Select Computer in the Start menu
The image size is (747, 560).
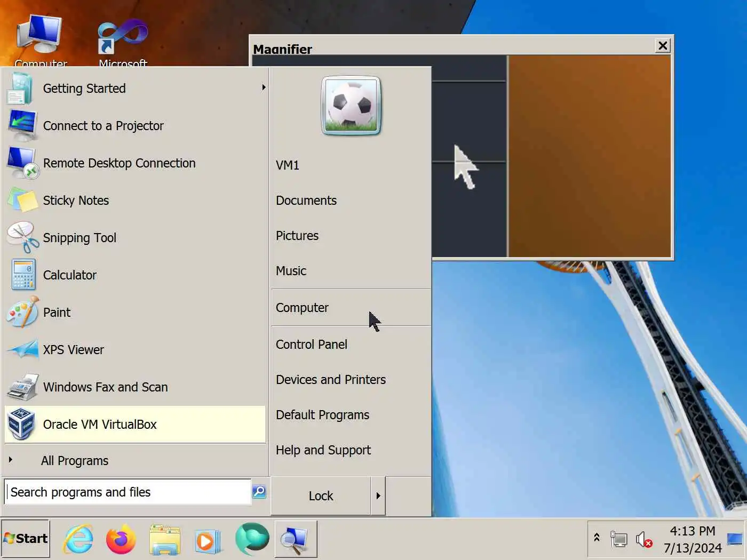click(x=351, y=308)
